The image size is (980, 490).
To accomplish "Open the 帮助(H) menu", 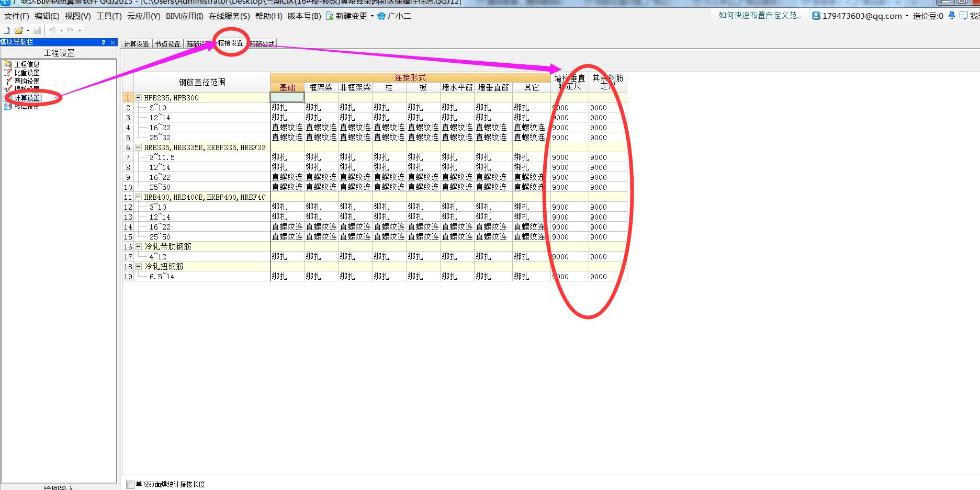I will pos(269,16).
